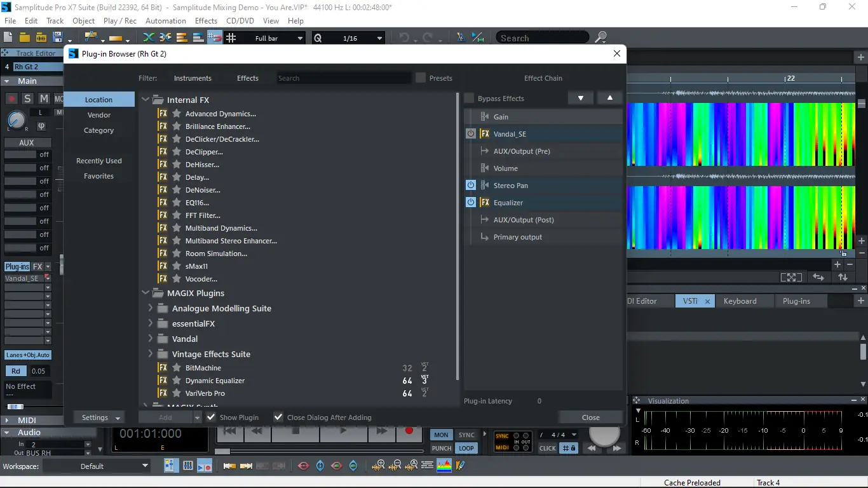Open the Automation menu
Screen dimensions: 868x488
coord(166,20)
